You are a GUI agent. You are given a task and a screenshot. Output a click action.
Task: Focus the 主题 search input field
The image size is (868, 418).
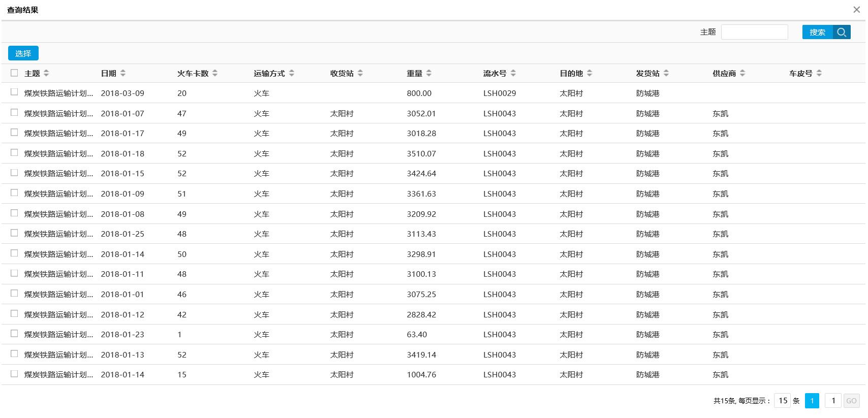tap(754, 32)
